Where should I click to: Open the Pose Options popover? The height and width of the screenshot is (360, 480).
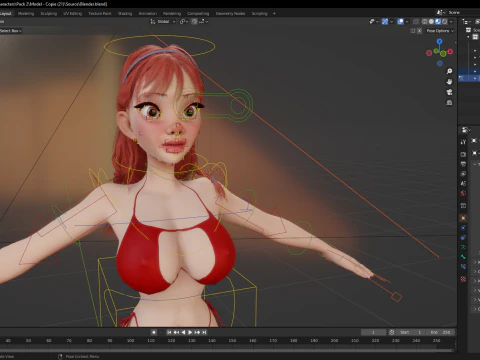[x=440, y=31]
